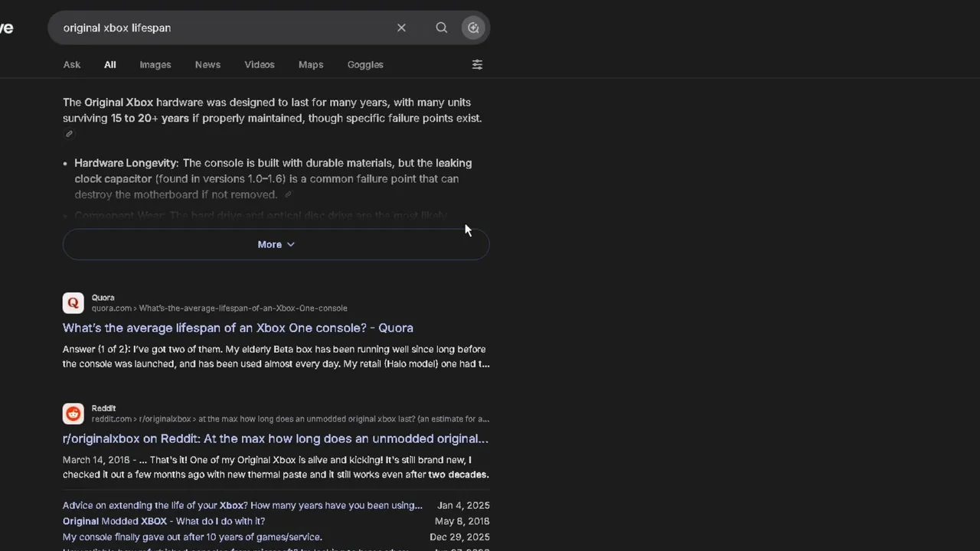The image size is (980, 551).
Task: Open the r/originalxbox Reddit result title
Action: tap(276, 439)
